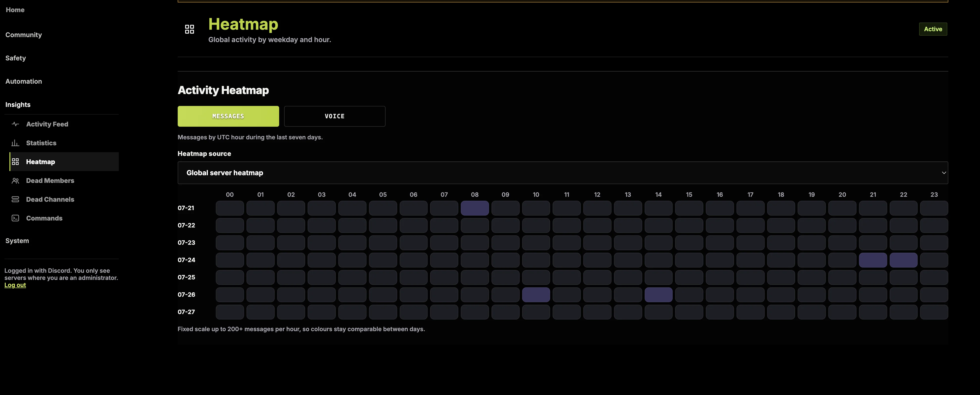The height and width of the screenshot is (395, 980).
Task: Click the Log out link
Action: tap(15, 285)
